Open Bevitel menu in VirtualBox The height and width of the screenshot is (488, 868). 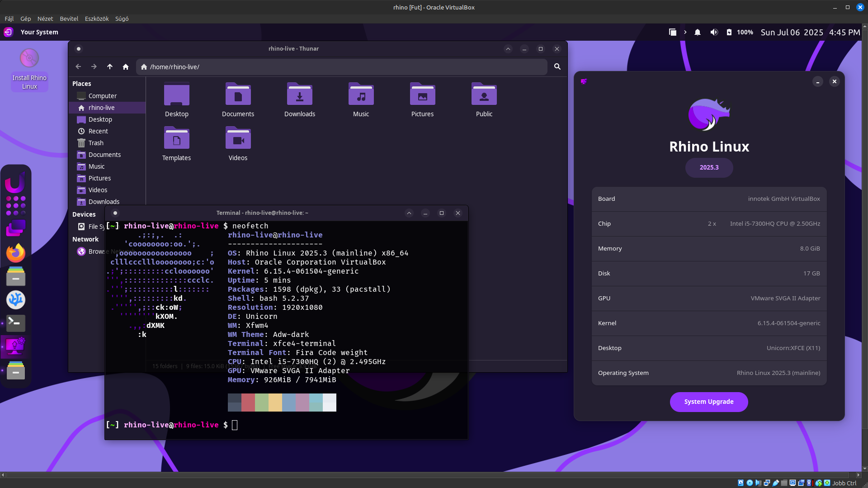point(69,19)
